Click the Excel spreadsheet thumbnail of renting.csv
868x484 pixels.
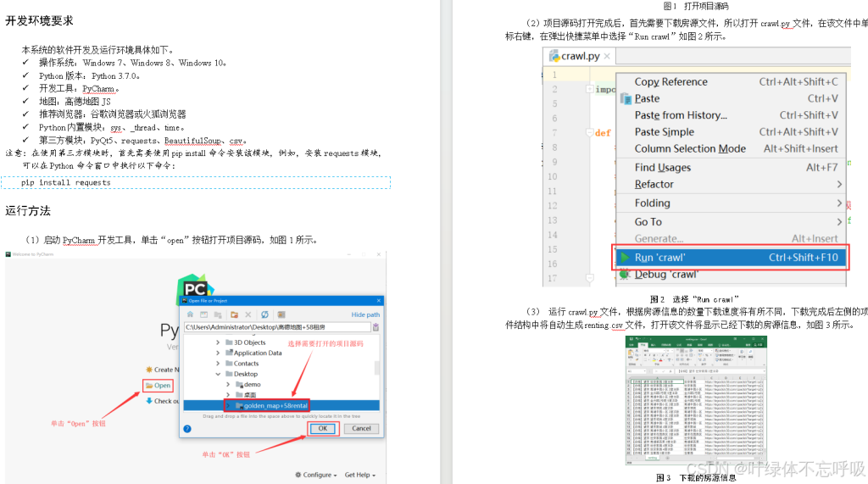(x=696, y=398)
